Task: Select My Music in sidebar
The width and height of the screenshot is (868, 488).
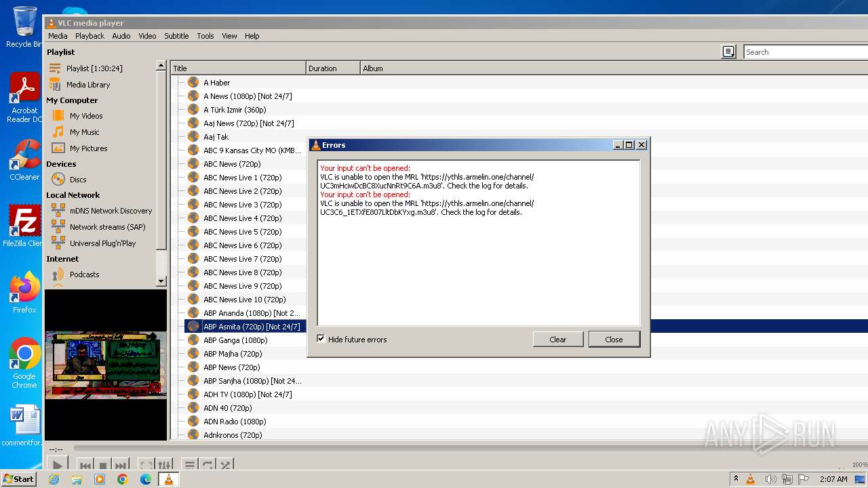Action: [x=84, y=132]
